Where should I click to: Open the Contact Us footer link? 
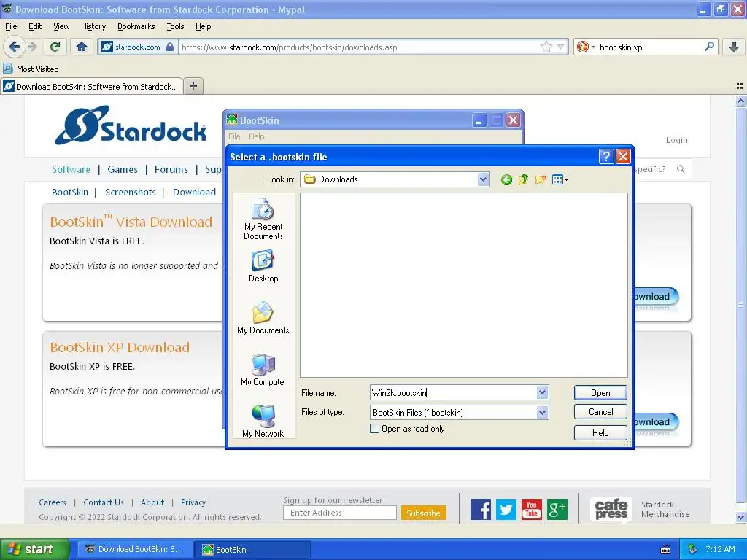[104, 502]
